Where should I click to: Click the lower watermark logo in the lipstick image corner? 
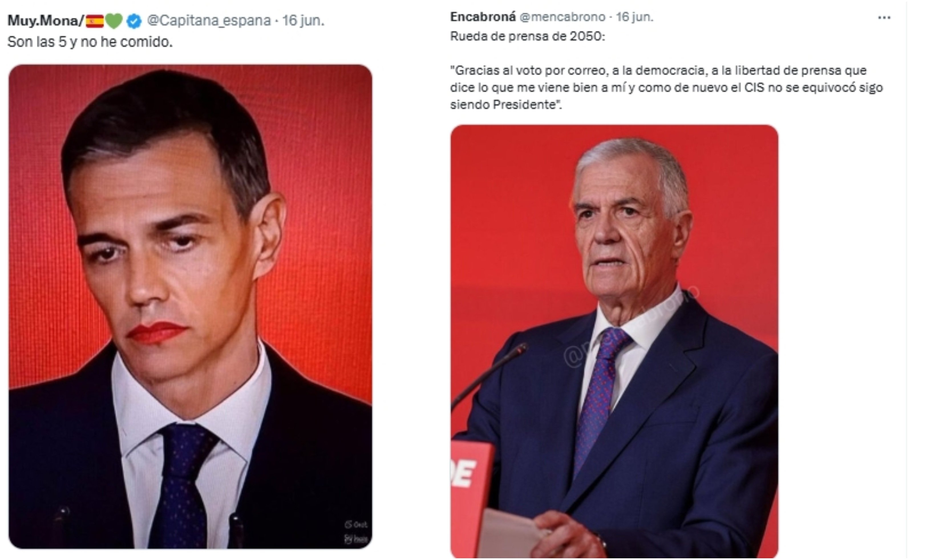point(356,539)
